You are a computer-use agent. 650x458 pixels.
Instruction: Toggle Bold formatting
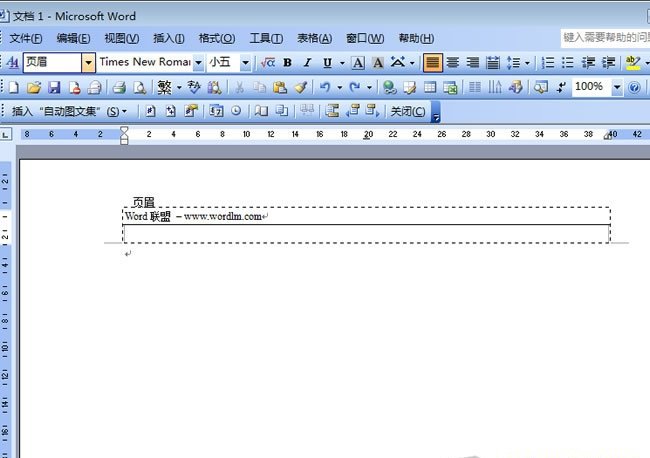(x=287, y=63)
